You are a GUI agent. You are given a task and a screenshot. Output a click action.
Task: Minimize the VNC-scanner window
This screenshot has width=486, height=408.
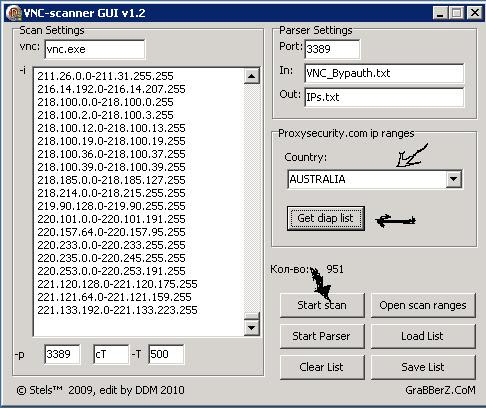(x=440, y=13)
